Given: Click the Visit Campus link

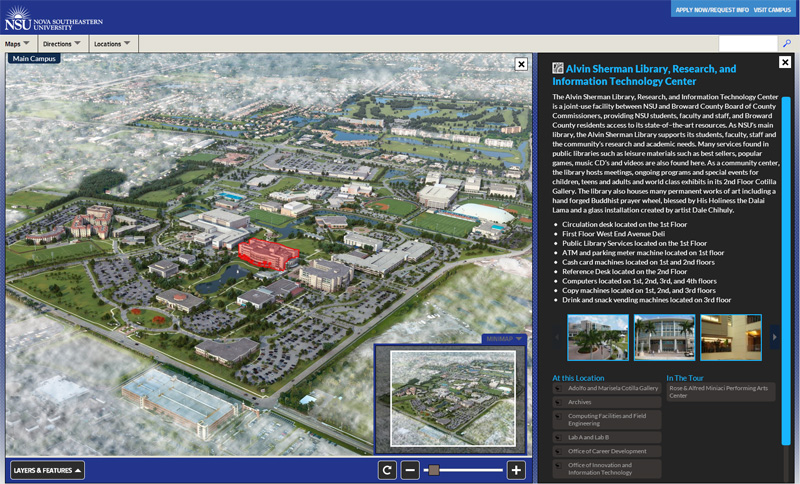Looking at the screenshot, I should pos(772,10).
